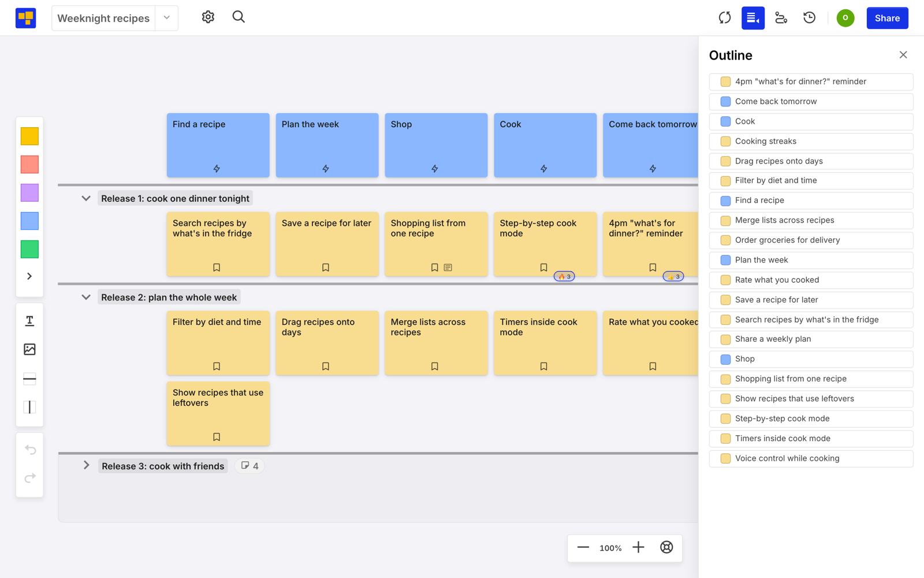Click the fire reaction on Step-by-step cook mode
Image resolution: width=924 pixels, height=578 pixels.
tap(564, 276)
